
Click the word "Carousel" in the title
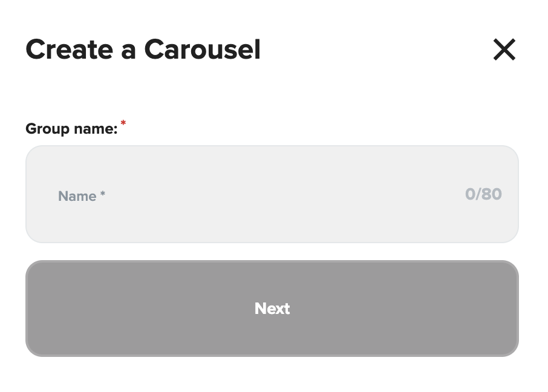202,50
